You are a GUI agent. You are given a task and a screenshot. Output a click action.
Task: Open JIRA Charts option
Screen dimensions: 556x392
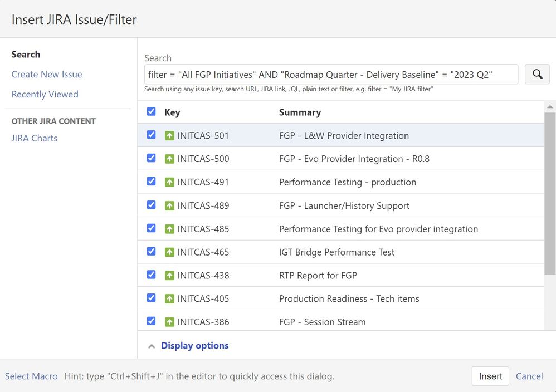point(35,138)
